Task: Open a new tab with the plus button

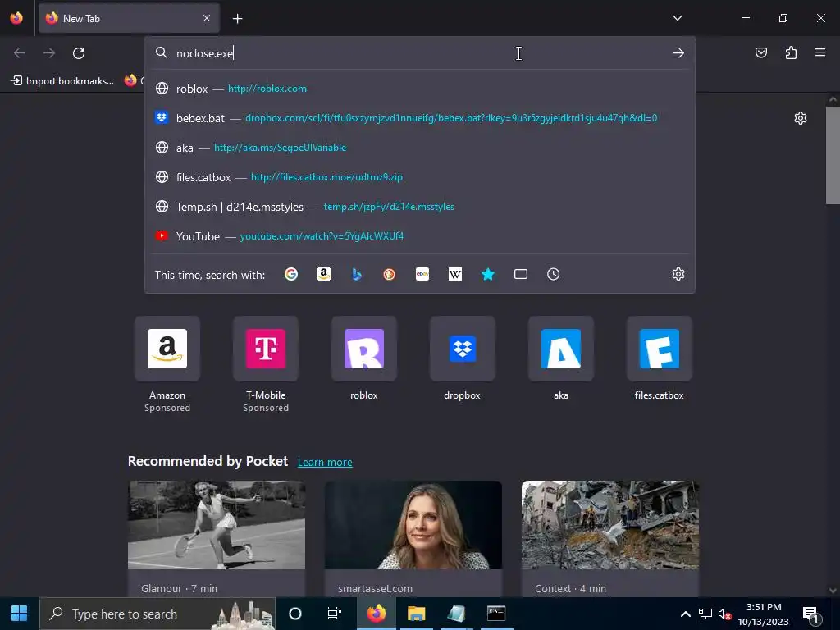Action: (237, 19)
